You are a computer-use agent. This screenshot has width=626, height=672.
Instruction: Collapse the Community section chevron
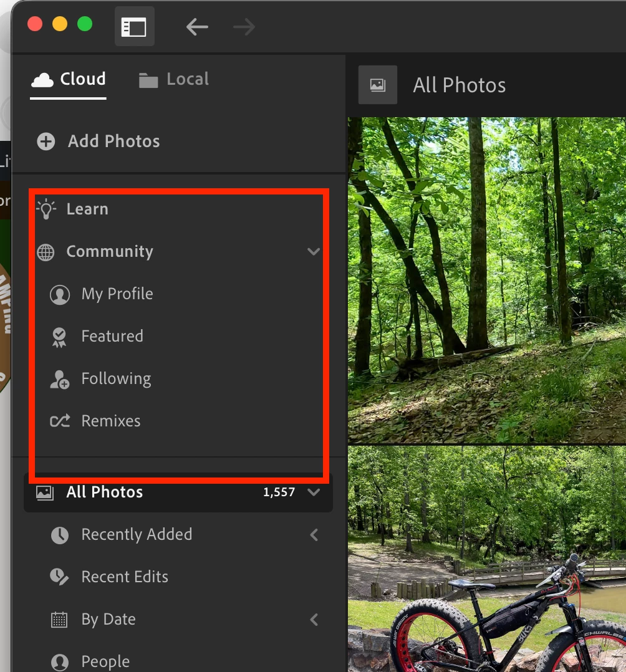(x=314, y=252)
